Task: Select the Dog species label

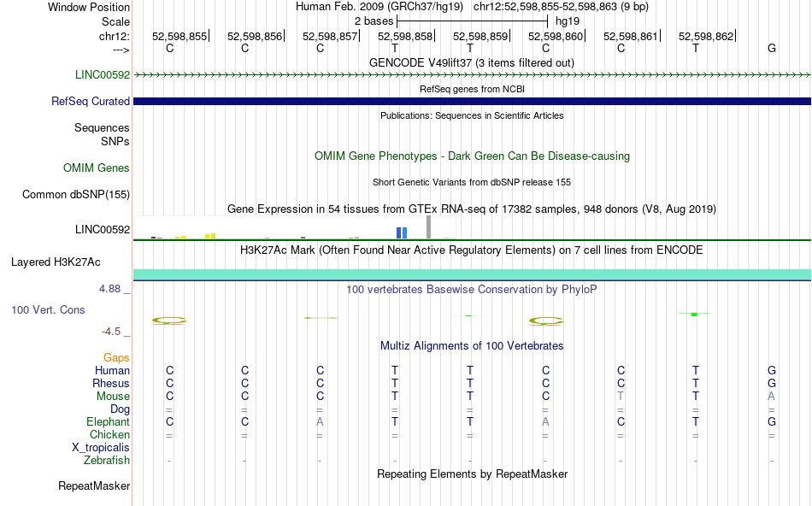Action: point(121,409)
